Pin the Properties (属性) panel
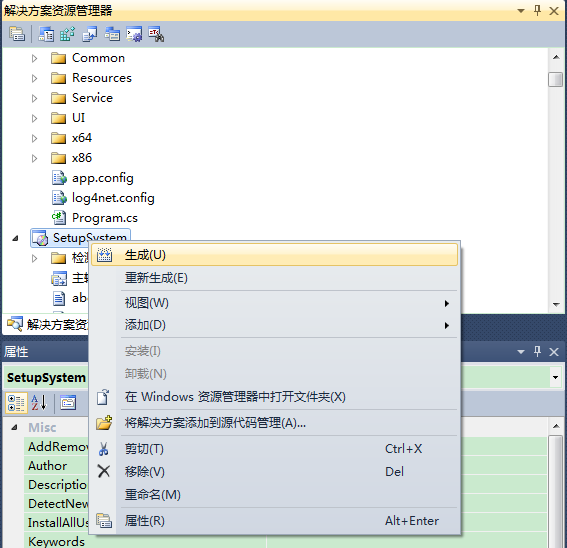The image size is (567, 548). (x=537, y=352)
